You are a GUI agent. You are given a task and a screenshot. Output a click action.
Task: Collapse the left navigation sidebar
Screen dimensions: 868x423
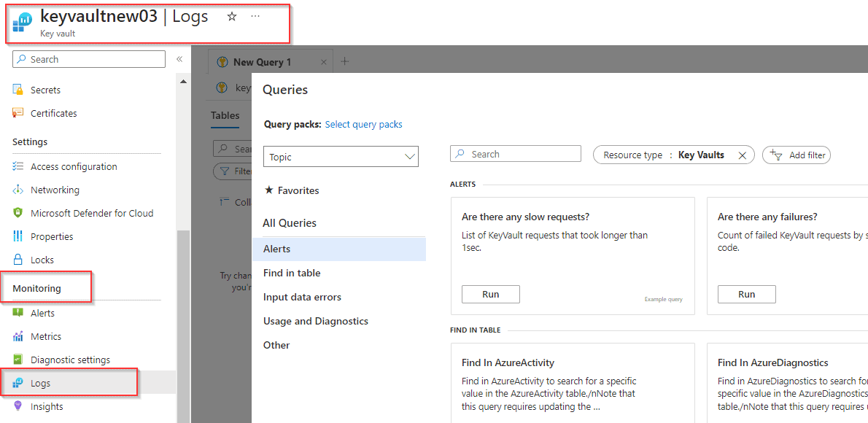tap(179, 61)
